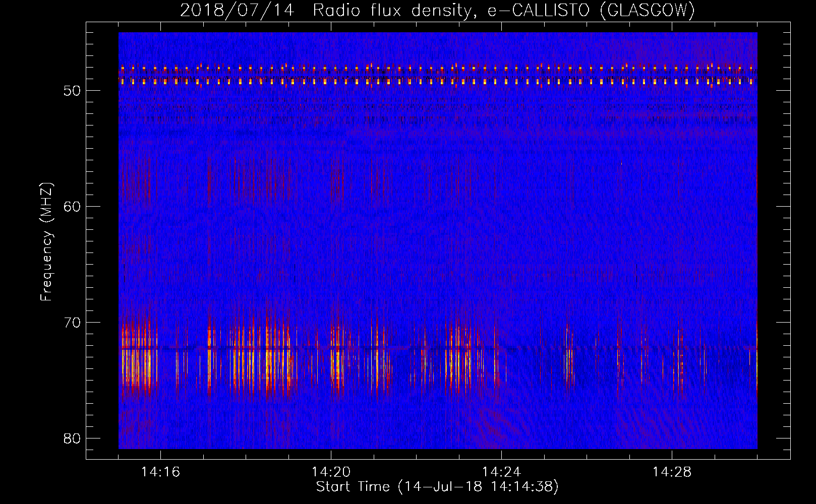Click the 70 frequency tick label
Viewport: 816px width, 504px height.
coord(73,323)
